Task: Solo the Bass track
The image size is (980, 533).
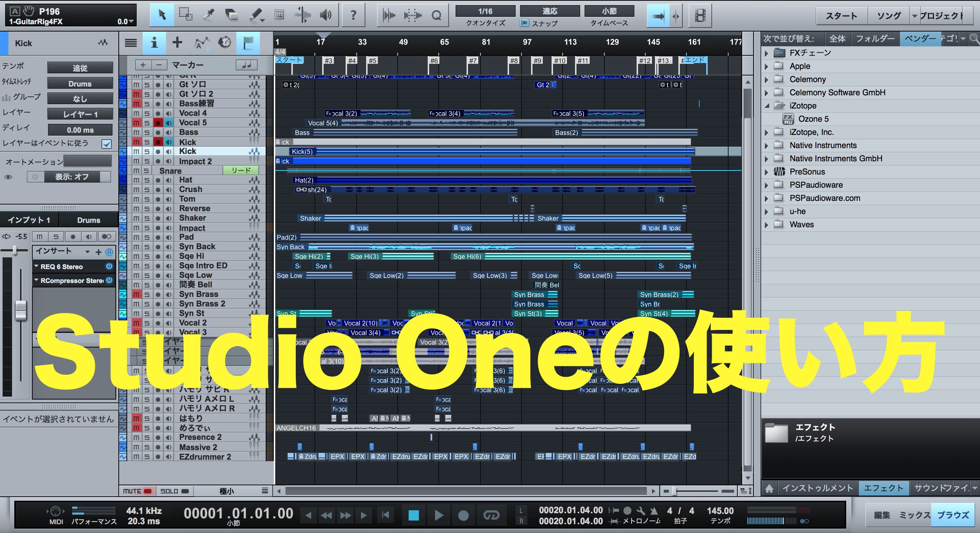Action: point(147,132)
